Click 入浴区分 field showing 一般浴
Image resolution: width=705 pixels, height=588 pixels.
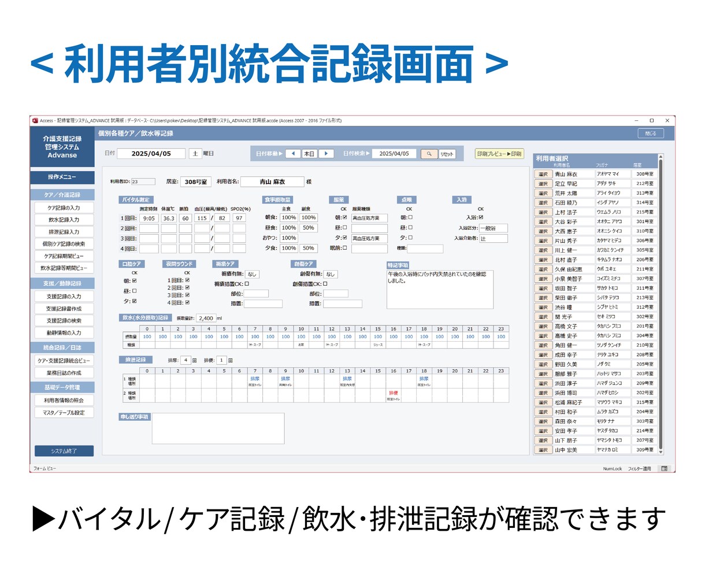[493, 228]
